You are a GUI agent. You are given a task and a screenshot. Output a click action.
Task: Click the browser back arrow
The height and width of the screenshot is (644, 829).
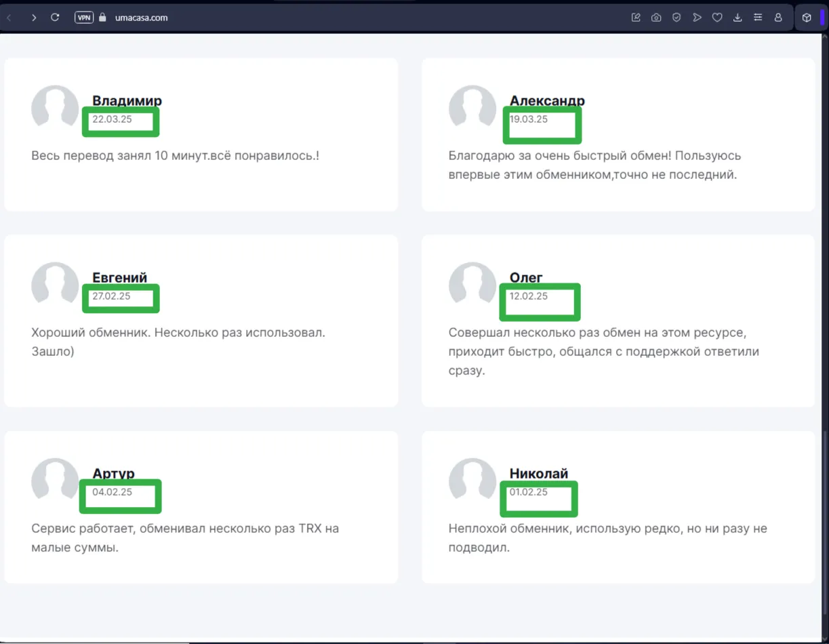[9, 18]
